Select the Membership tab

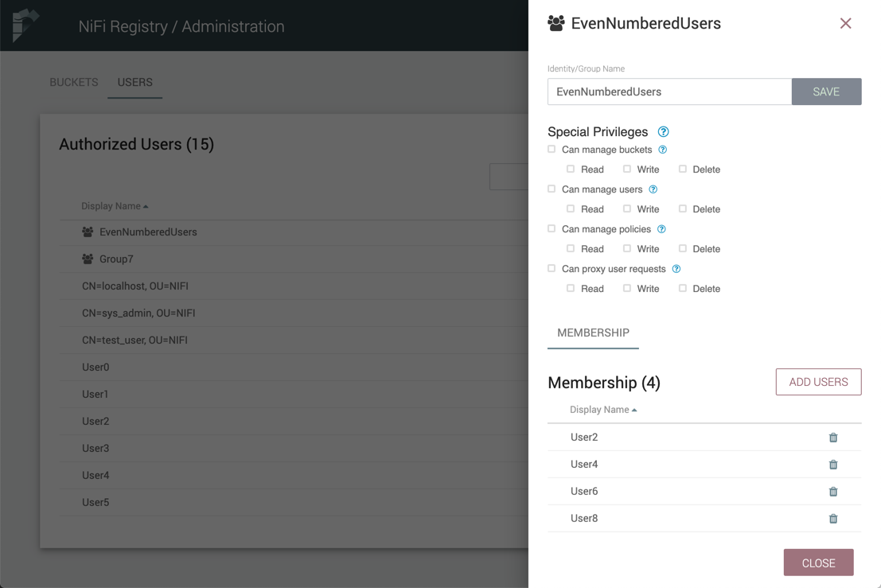(x=593, y=333)
